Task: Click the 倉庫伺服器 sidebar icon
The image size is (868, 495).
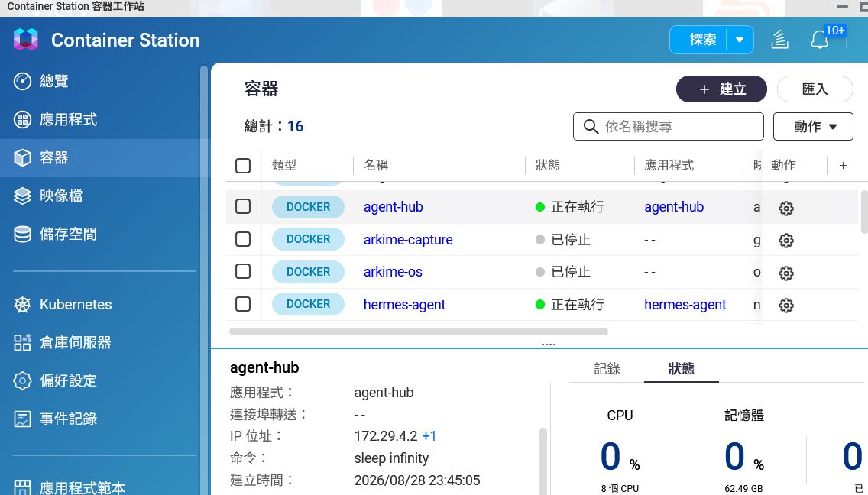Action: pos(22,343)
